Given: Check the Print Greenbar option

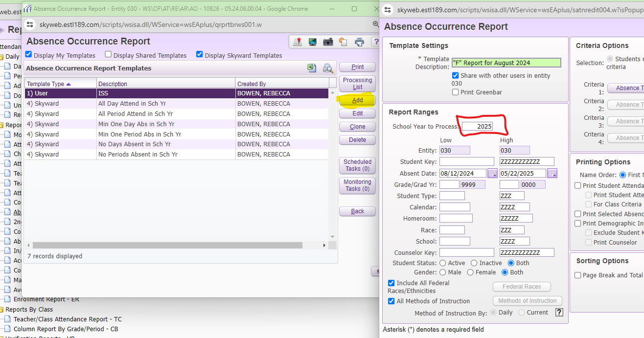Looking at the screenshot, I should (x=456, y=92).
